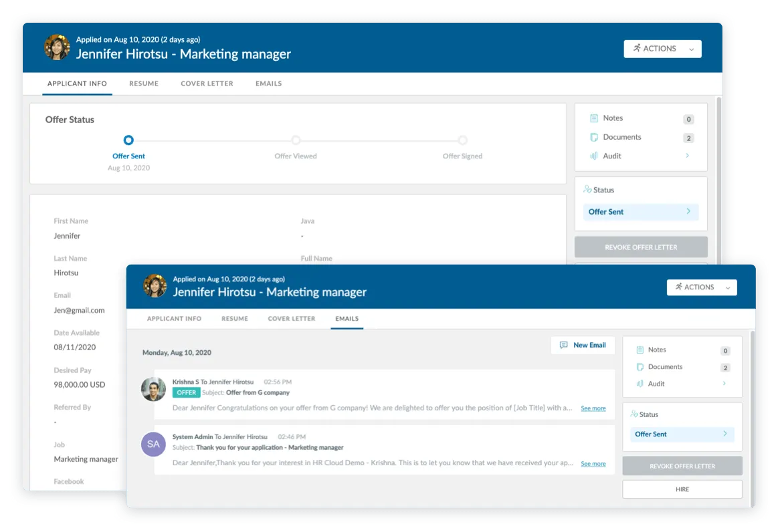Click the SA System Admin avatar
The width and height of the screenshot is (780, 532).
(153, 444)
